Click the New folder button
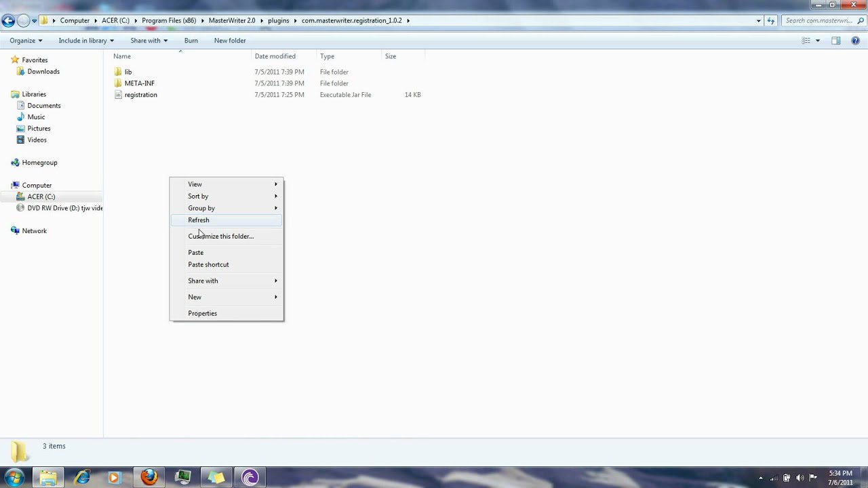Viewport: 868px width, 488px height. pyautogui.click(x=230, y=41)
